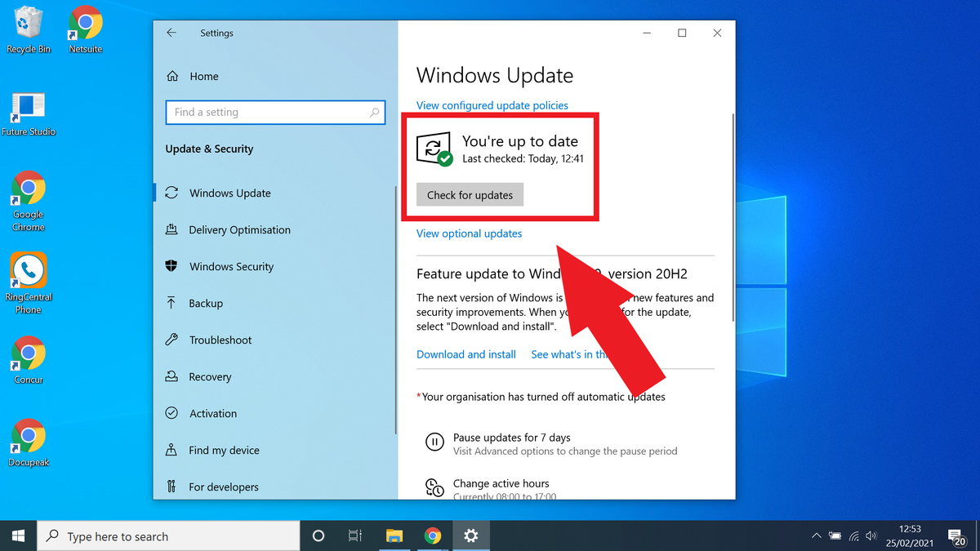Select Troubleshoot from the sidebar
980x551 pixels.
click(x=220, y=340)
